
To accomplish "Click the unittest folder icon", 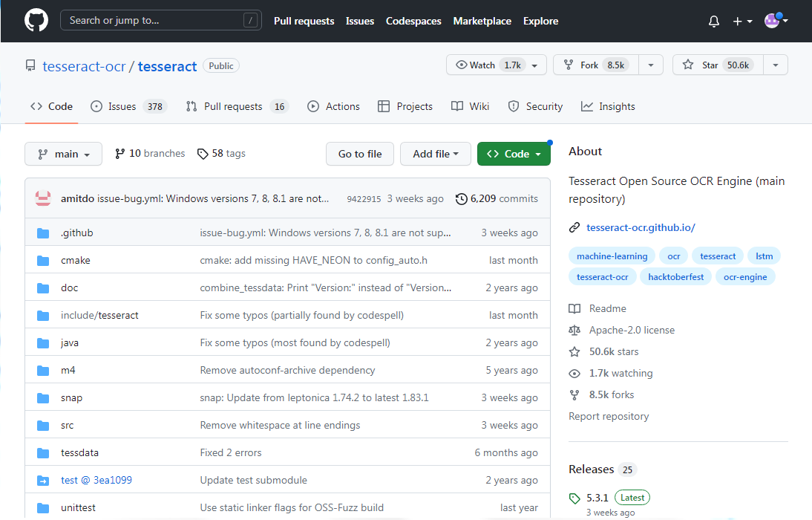I will [43, 508].
